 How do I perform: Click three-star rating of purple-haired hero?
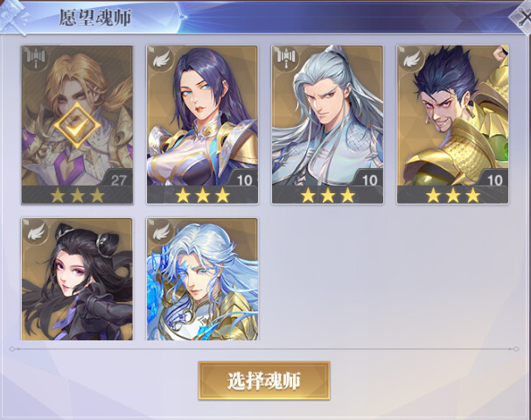click(202, 195)
